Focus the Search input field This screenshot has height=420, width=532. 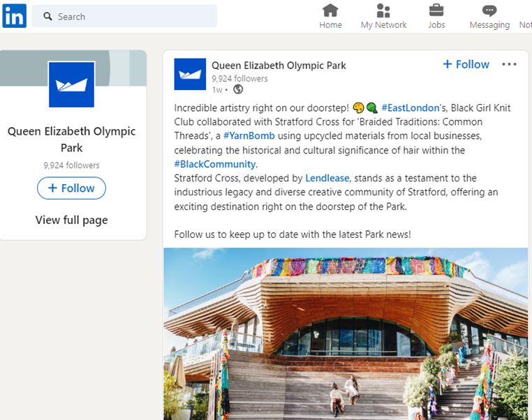[x=124, y=16]
